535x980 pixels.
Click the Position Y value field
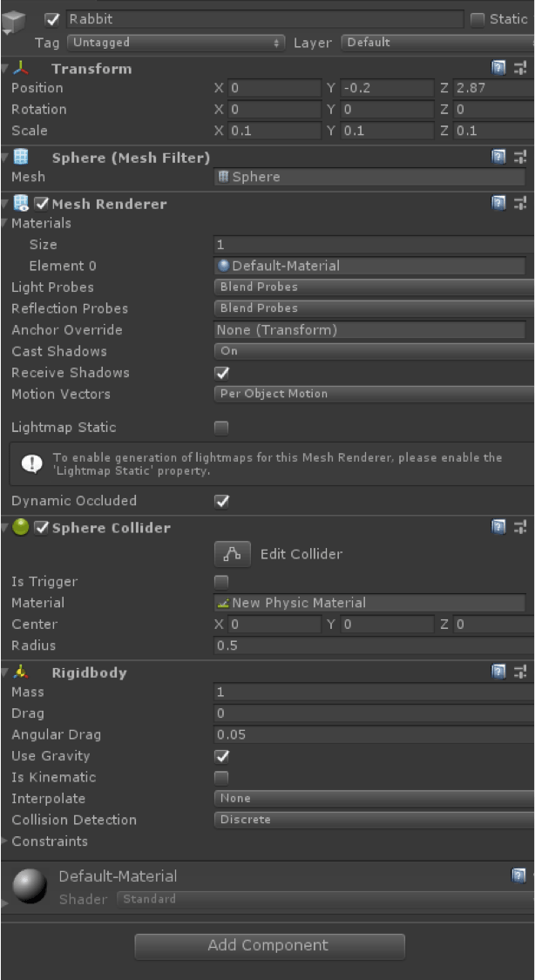(388, 88)
